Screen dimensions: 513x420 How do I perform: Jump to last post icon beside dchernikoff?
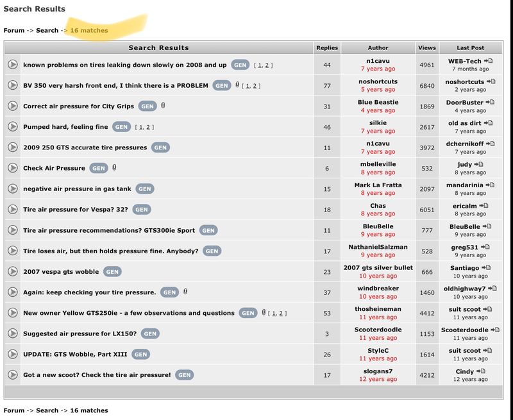[x=490, y=143]
